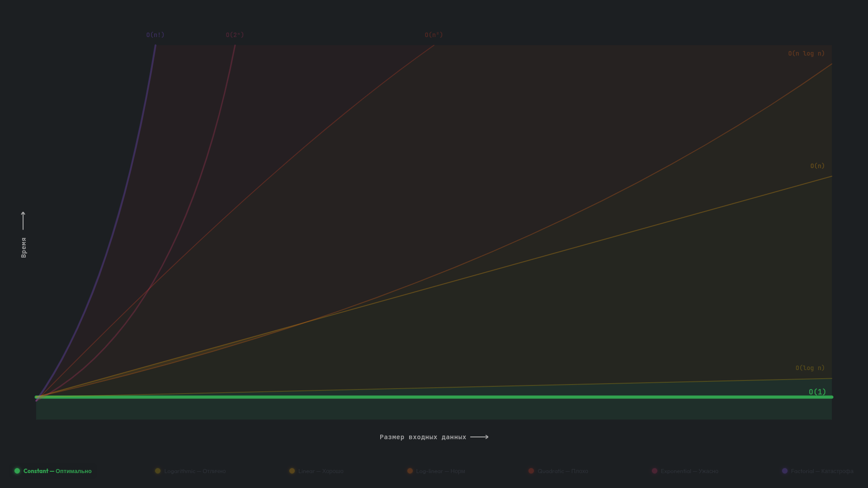Toggle the Linear — Хорошо legend entry
The width and height of the screenshot is (868, 488).
point(321,471)
